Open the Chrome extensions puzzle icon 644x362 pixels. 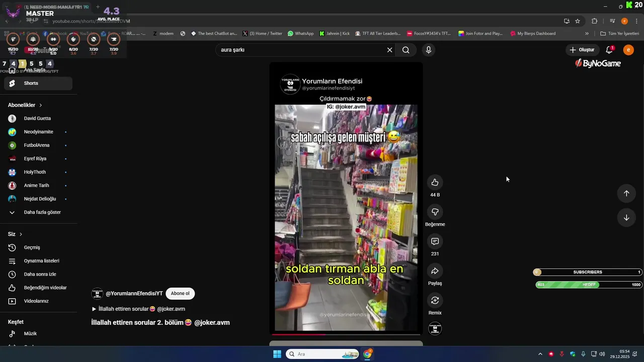click(595, 21)
